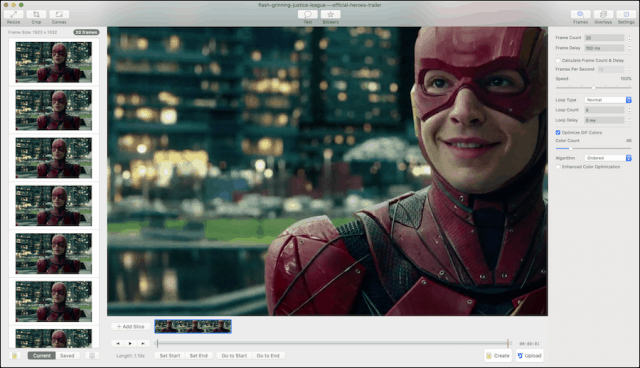Click the Frame Count stepper arrows
The width and height of the screenshot is (640, 368).
(629, 38)
